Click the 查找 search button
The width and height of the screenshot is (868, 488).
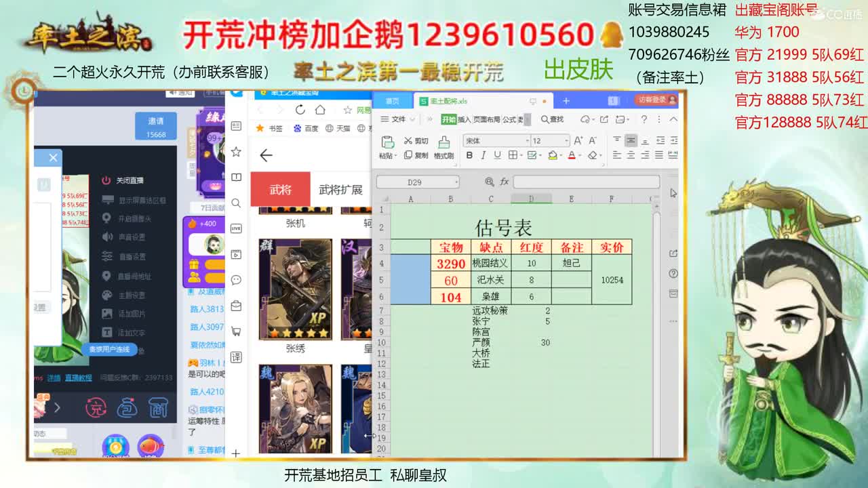[x=552, y=119]
